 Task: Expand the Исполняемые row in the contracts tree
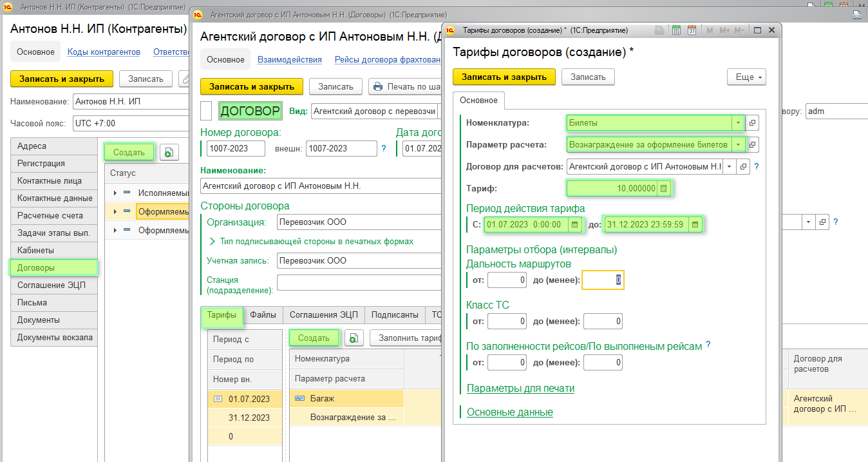coord(115,193)
